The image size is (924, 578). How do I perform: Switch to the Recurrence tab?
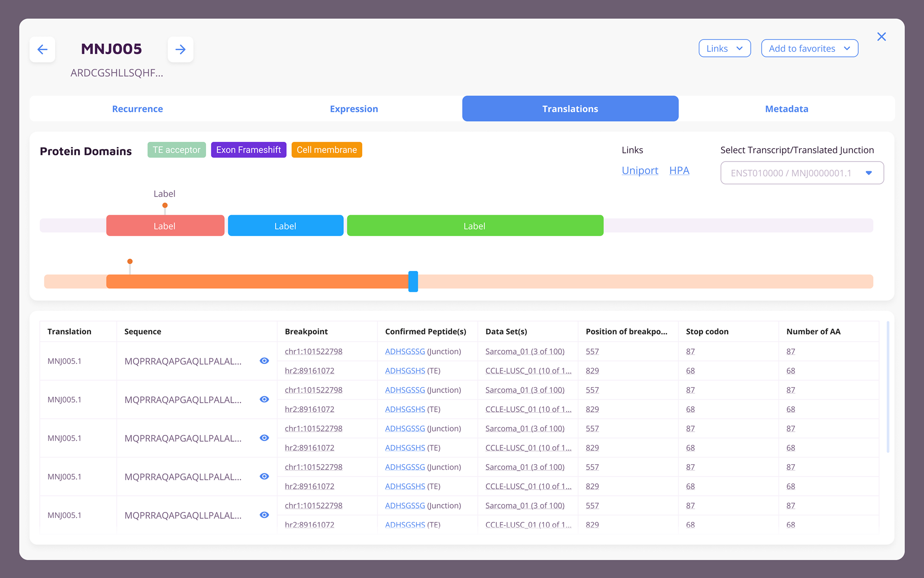click(x=138, y=109)
